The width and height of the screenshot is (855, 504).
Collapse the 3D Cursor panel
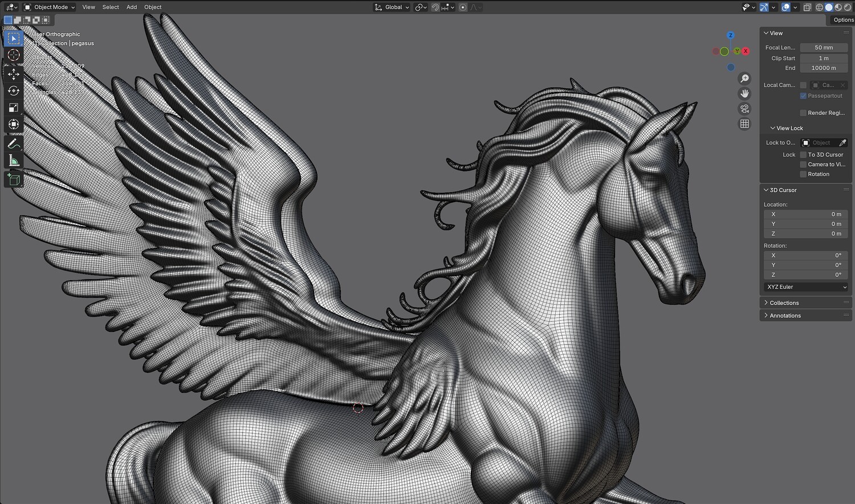click(x=766, y=190)
